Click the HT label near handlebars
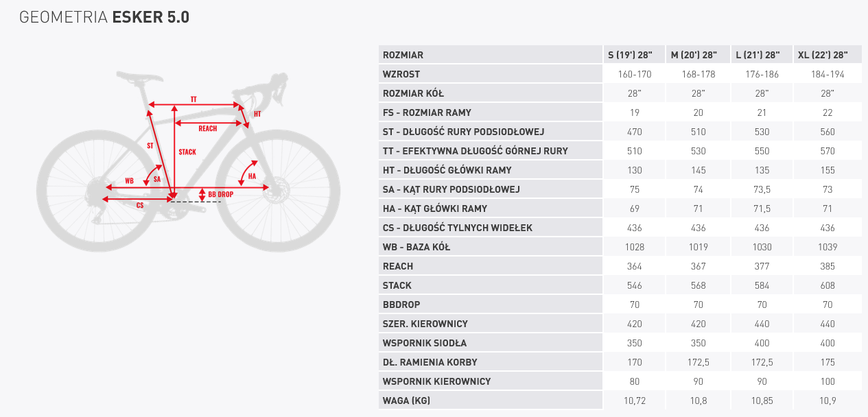The image size is (868, 417). point(257,114)
